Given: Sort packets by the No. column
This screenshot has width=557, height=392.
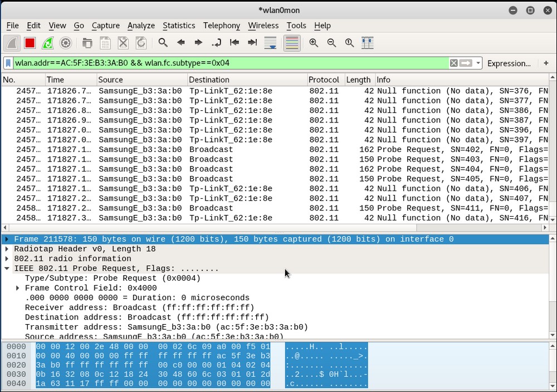Looking at the screenshot, I should 23,80.
